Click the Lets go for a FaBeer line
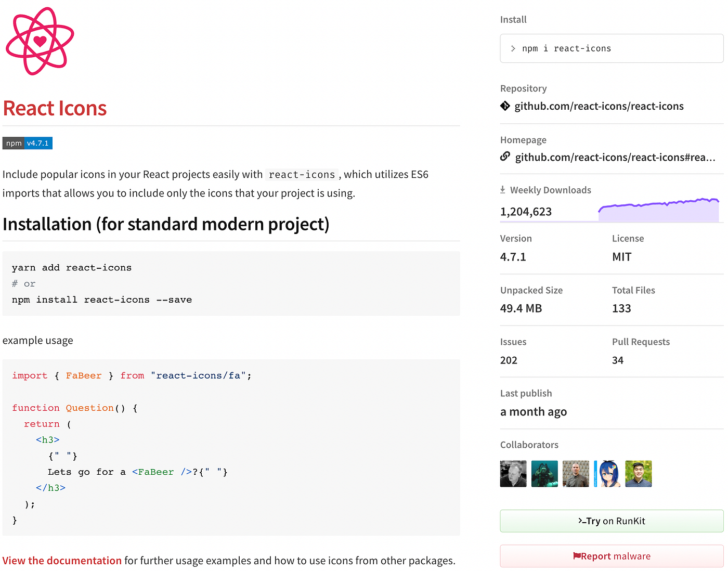This screenshot has width=728, height=571. pos(137,472)
